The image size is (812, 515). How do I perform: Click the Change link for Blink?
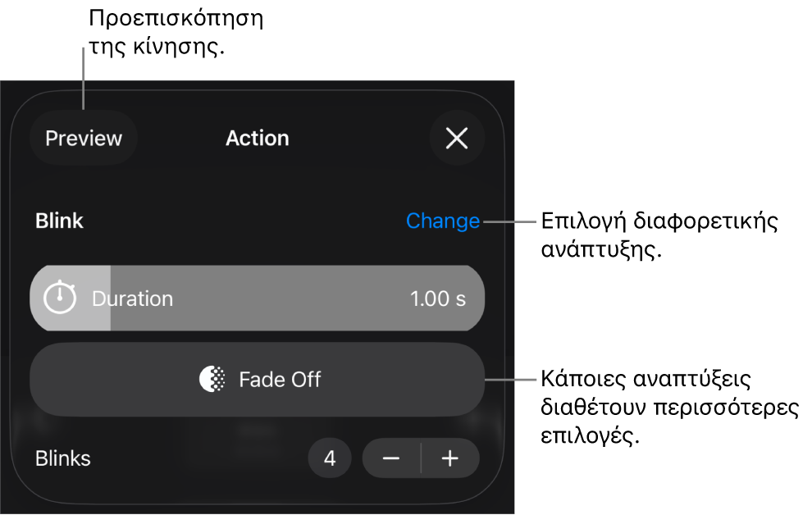443,221
